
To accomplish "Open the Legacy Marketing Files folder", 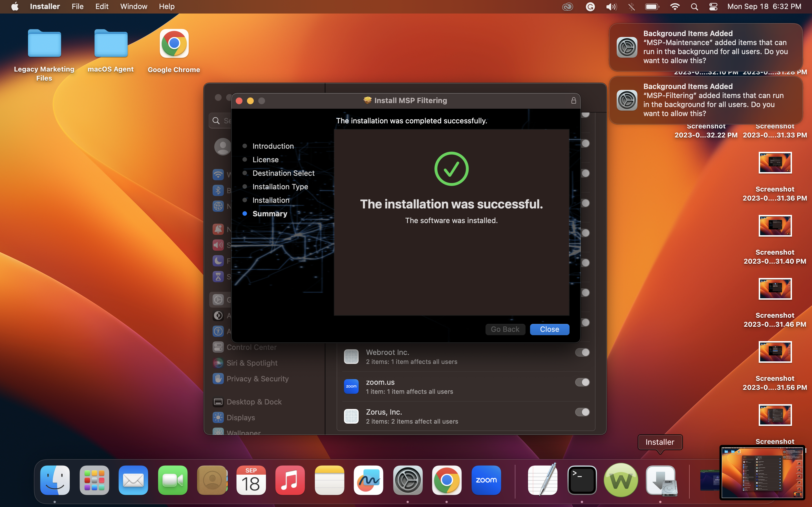I will click(x=44, y=44).
